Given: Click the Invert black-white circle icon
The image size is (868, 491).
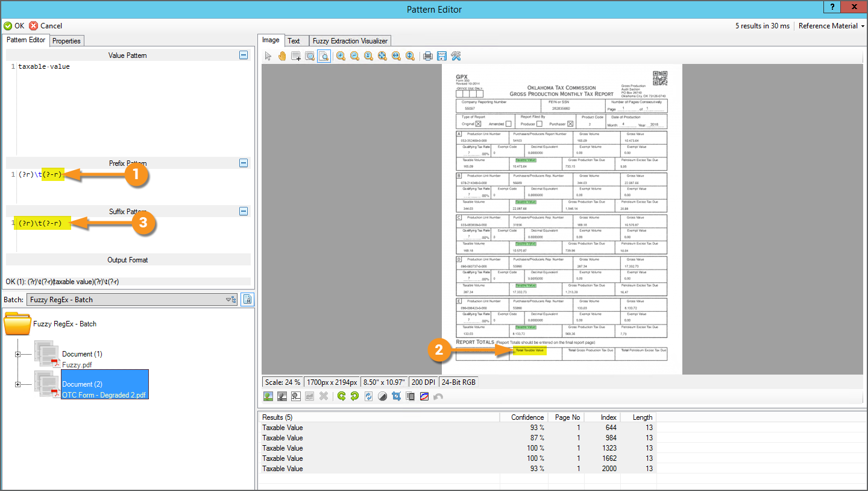Looking at the screenshot, I should tap(383, 396).
